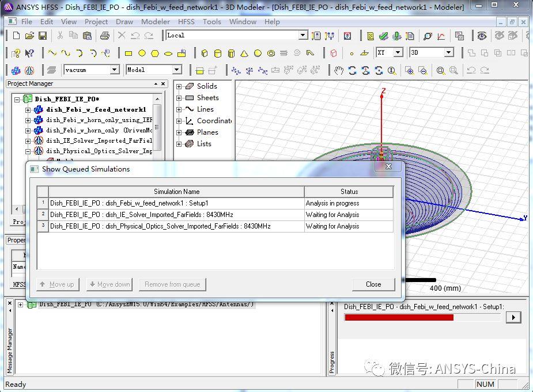Click the Pan hand tool
The width and height of the screenshot is (533, 392).
pos(339,70)
